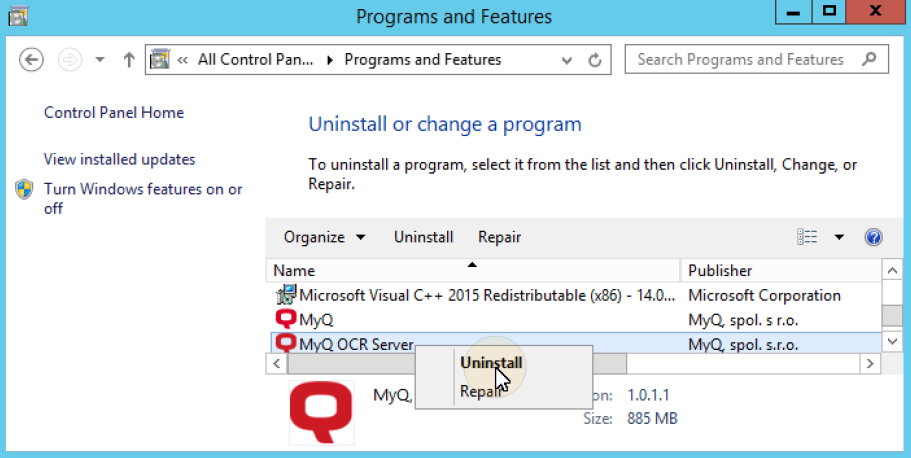Click the MyQ program icon in list
The width and height of the screenshot is (911, 458).
pyautogui.click(x=285, y=320)
